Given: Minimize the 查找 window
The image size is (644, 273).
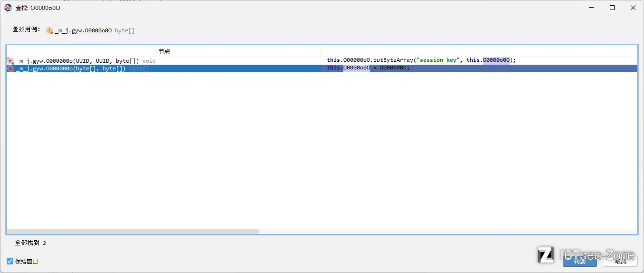Looking at the screenshot, I should 591,8.
